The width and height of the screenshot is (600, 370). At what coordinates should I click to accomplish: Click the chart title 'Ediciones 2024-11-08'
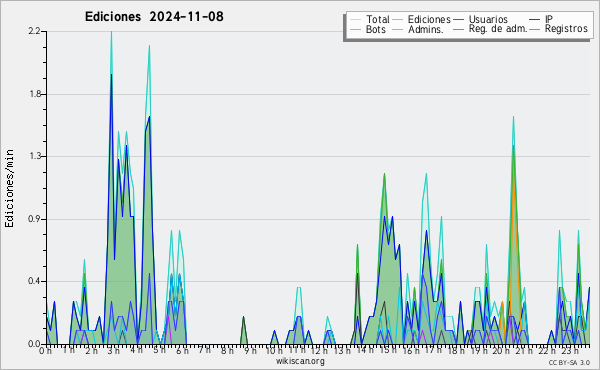[x=154, y=17]
